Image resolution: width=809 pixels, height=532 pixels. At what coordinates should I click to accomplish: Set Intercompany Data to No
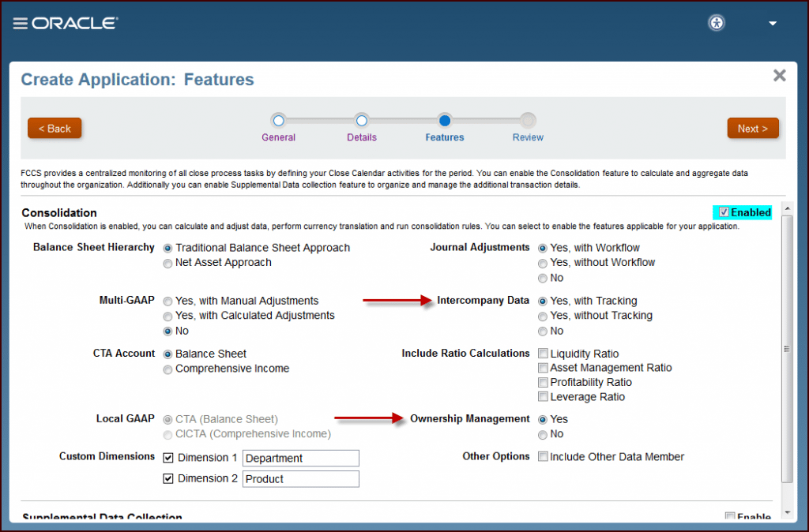(x=543, y=332)
